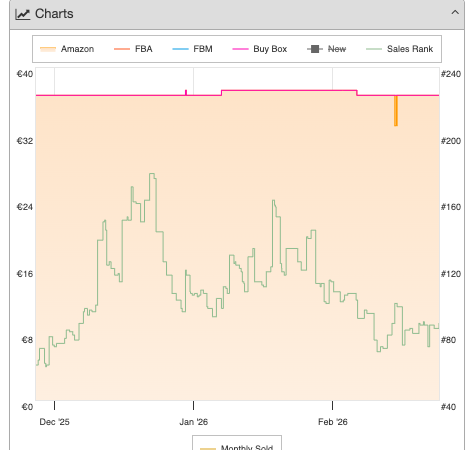Click the €32 price axis label
474x450 pixels.
pos(25,141)
